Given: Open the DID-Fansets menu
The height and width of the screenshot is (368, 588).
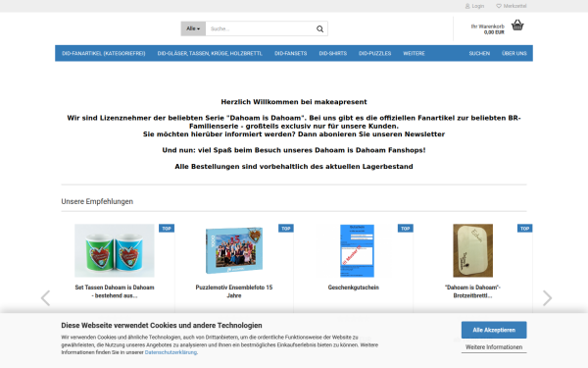Looking at the screenshot, I should click(x=291, y=53).
